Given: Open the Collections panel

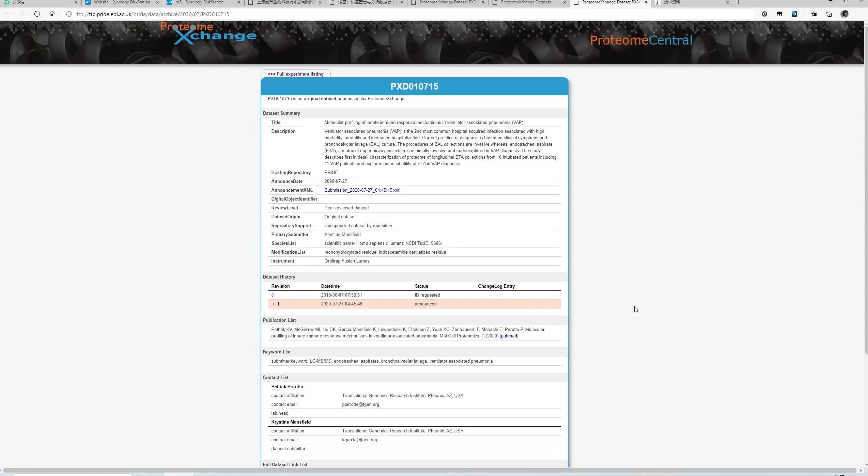Looking at the screenshot, I should coord(829,14).
